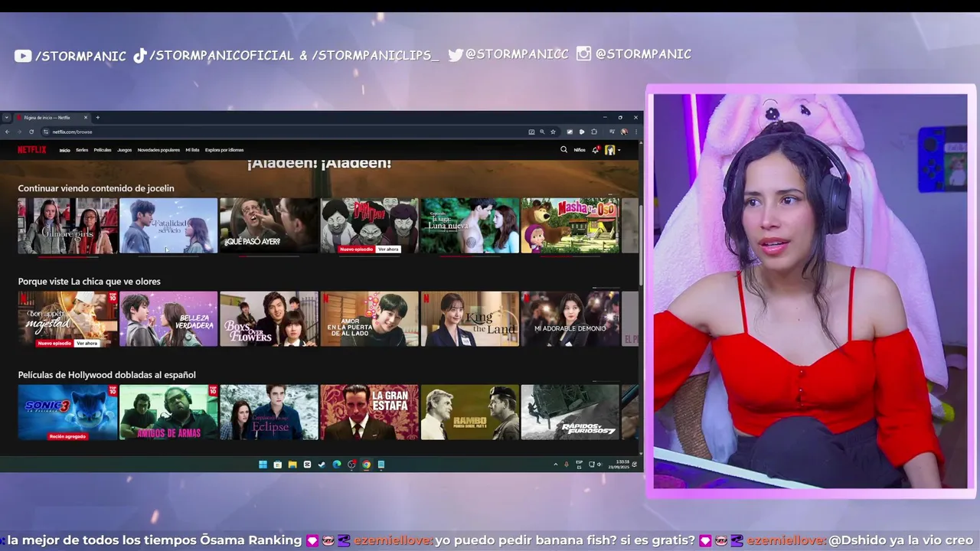Image resolution: width=980 pixels, height=551 pixels.
Task: Open Steam from the taskbar
Action: (322, 465)
